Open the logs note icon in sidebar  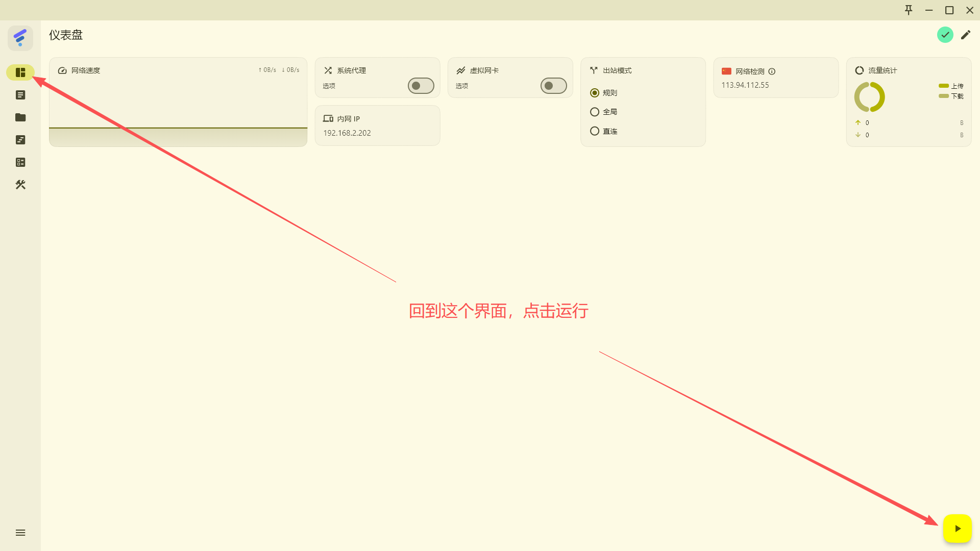pos(20,140)
